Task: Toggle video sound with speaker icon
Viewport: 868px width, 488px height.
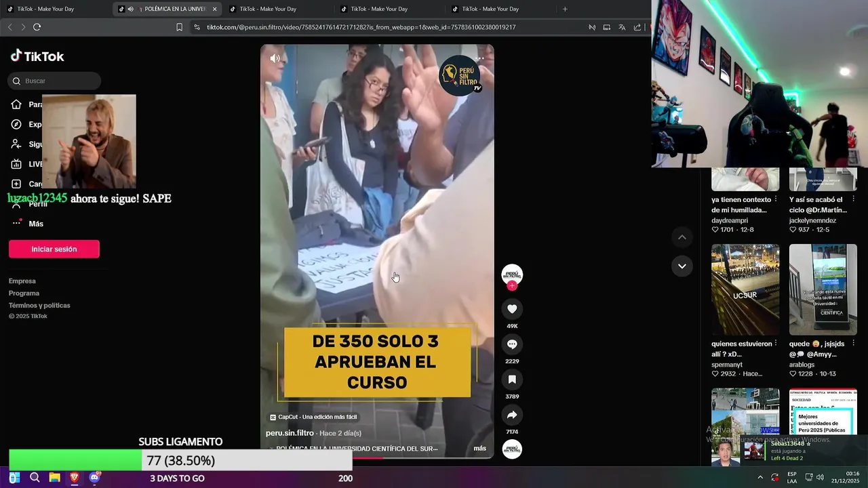Action: (x=275, y=58)
